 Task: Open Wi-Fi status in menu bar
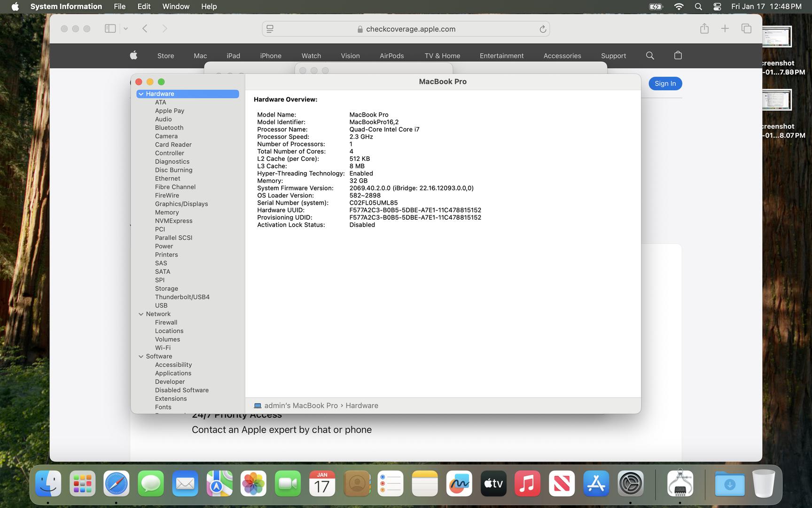[x=679, y=7]
